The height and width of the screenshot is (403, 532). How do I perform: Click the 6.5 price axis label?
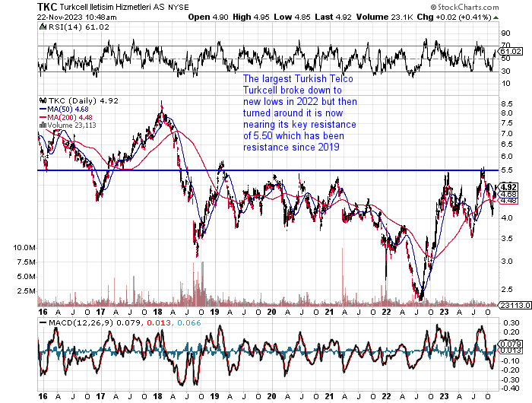507,144
